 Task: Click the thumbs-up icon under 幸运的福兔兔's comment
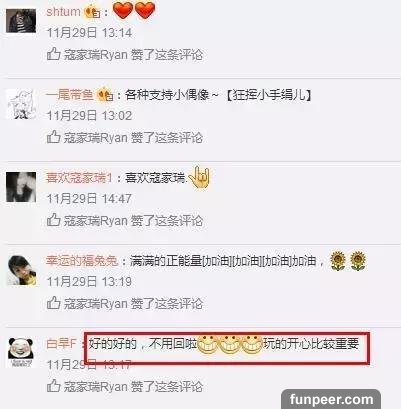(x=53, y=303)
